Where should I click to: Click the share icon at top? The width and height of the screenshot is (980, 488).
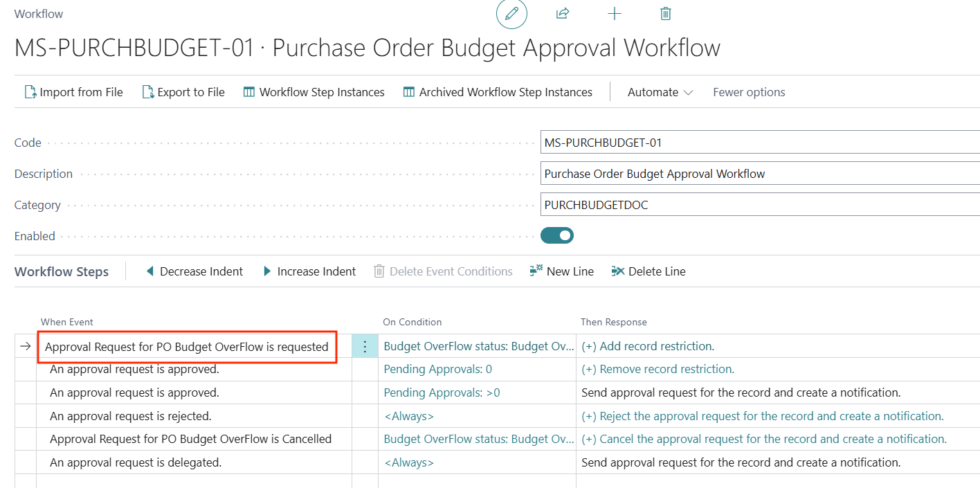tap(563, 14)
